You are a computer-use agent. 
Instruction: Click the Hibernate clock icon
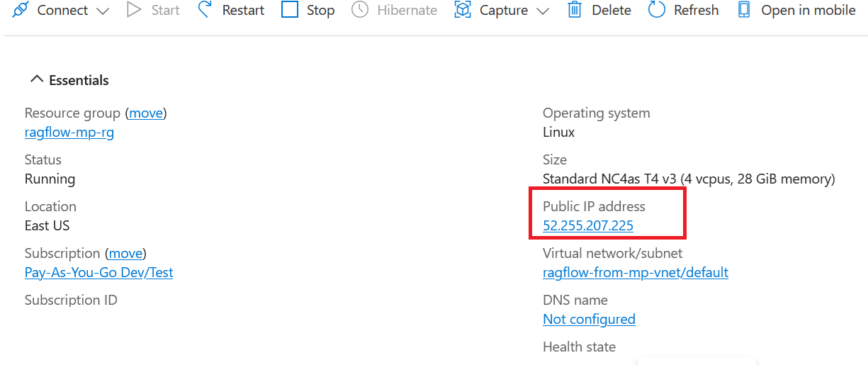360,10
